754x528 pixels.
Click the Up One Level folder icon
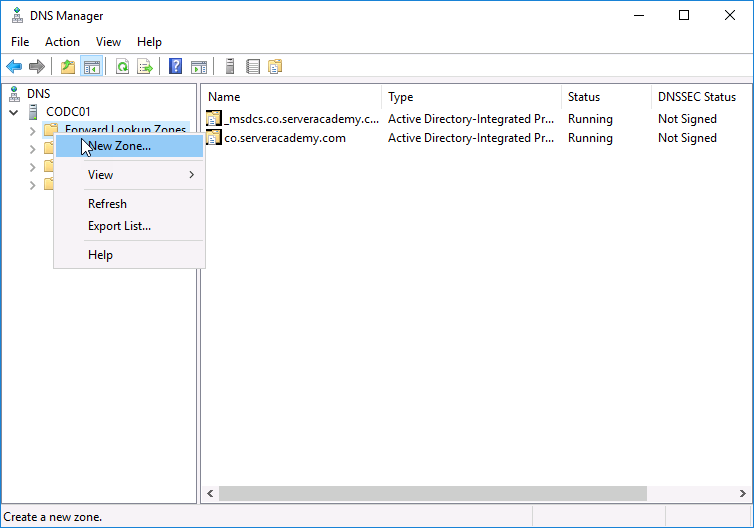click(68, 67)
